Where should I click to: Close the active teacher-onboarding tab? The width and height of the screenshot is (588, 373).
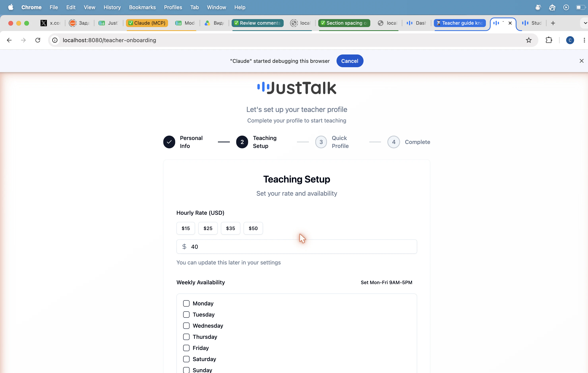510,23
